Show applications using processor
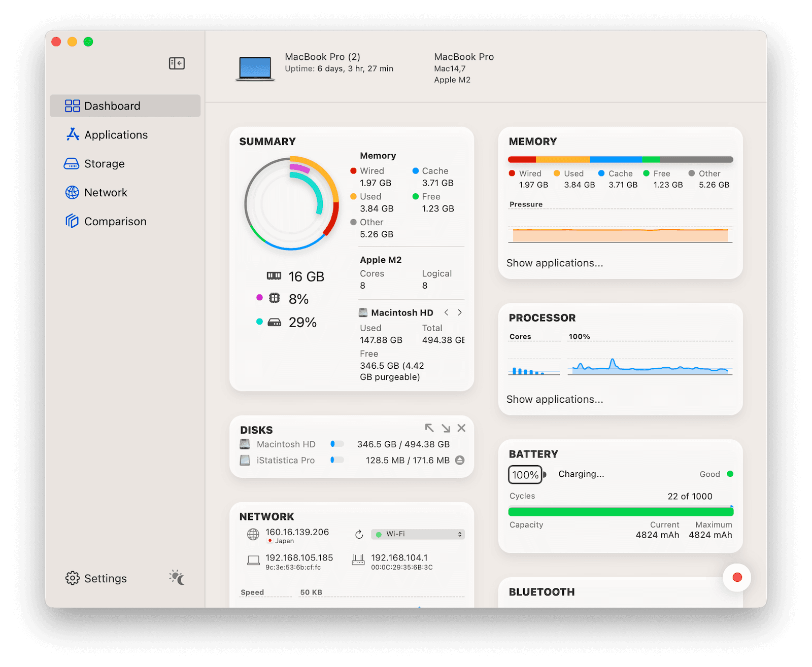Screen dimensions: 812x667 click(x=554, y=399)
